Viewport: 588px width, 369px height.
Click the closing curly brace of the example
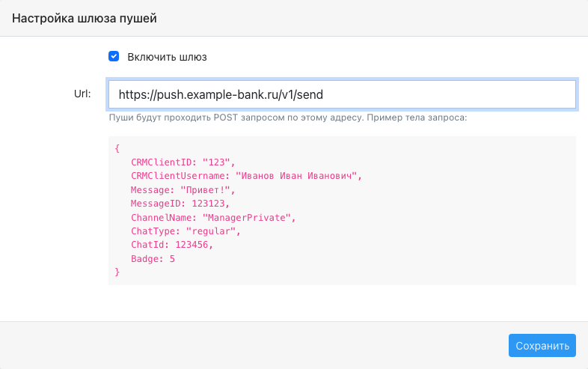[x=117, y=272]
